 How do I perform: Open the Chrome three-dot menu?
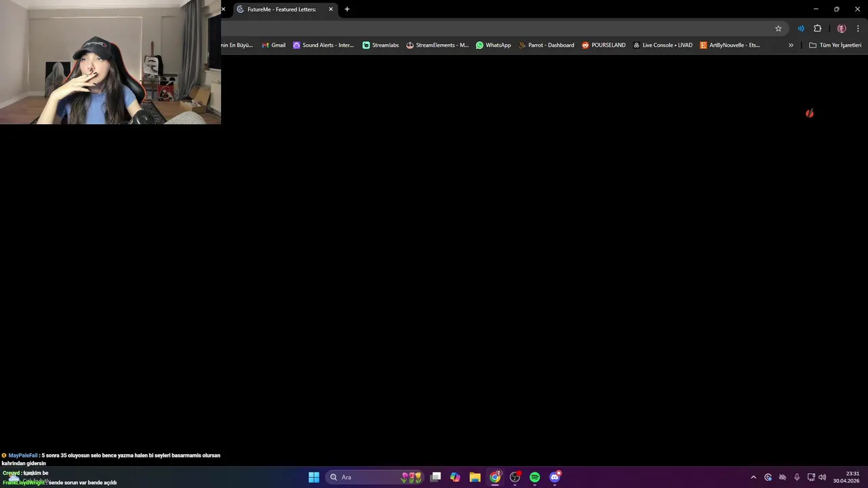[x=858, y=28]
